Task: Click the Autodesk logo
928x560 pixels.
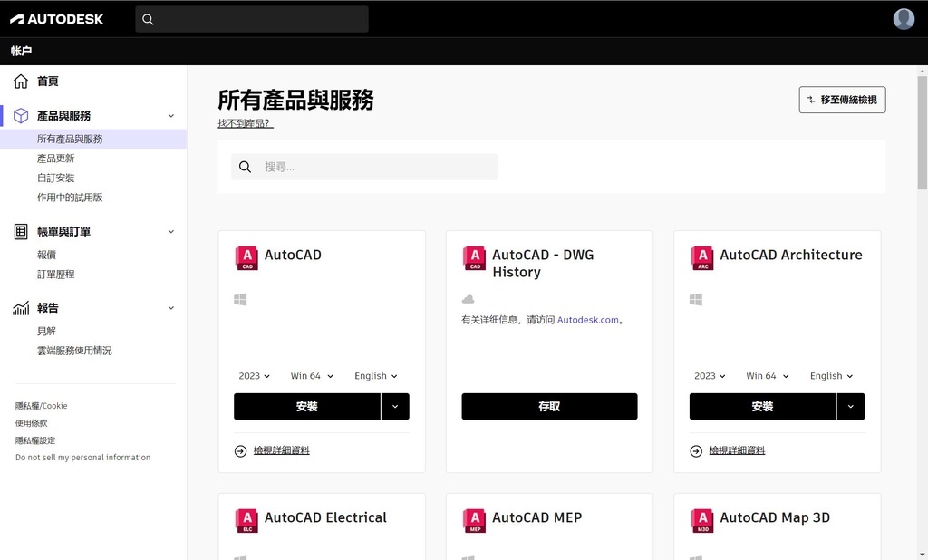Action: (57, 19)
